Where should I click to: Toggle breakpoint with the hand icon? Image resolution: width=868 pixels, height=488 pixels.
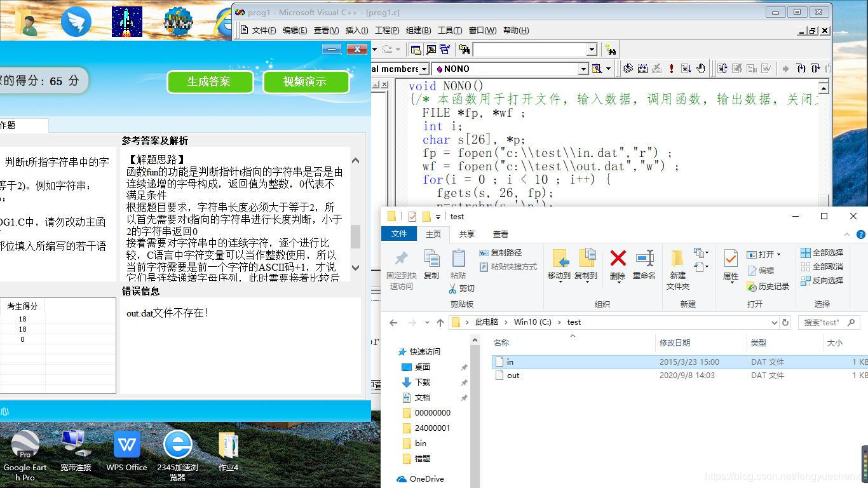(701, 68)
